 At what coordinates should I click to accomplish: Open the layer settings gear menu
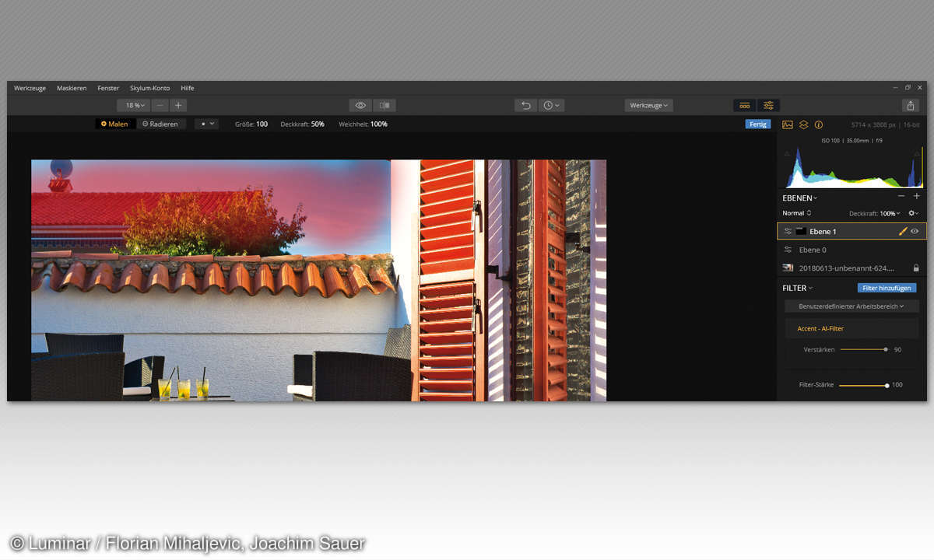tap(914, 213)
